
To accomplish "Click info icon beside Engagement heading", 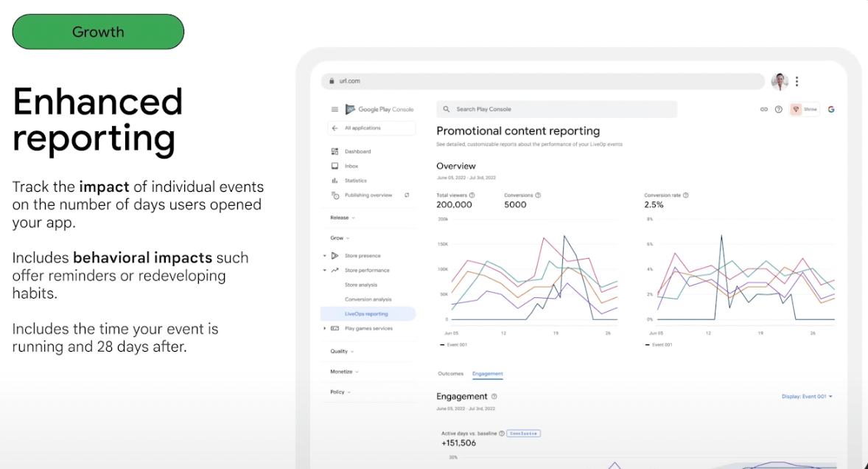I will click(x=494, y=397).
